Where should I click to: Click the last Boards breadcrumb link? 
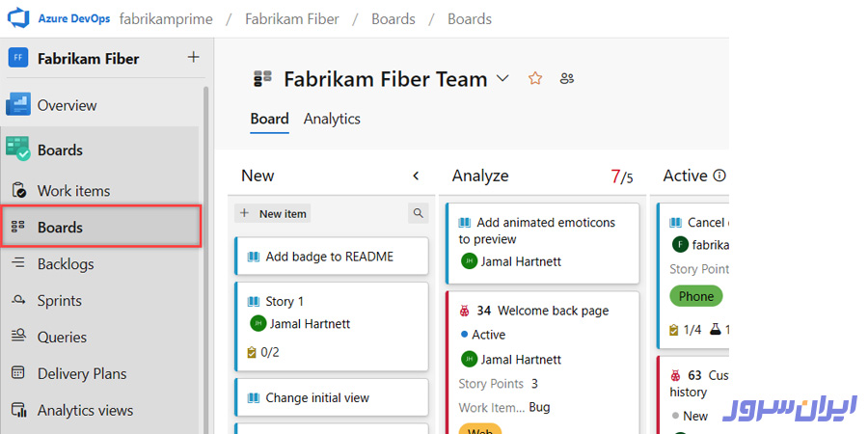470,19
